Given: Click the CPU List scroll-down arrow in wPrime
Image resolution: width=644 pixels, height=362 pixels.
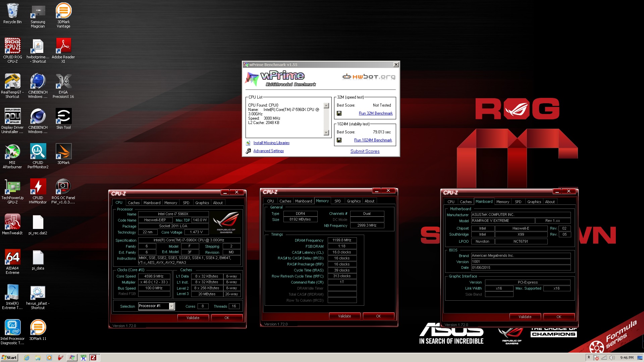Looking at the screenshot, I should 326,133.
